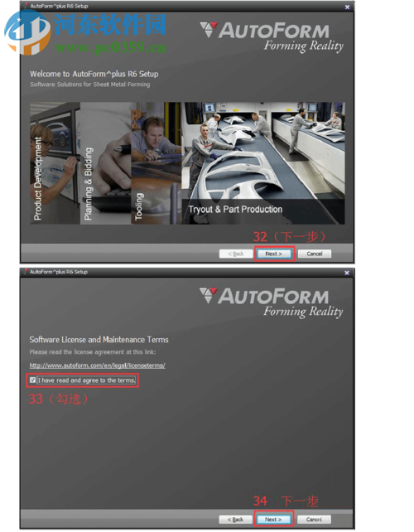Click "Forming Reality" tagline in License window
The width and height of the screenshot is (414, 532).
pos(303,312)
